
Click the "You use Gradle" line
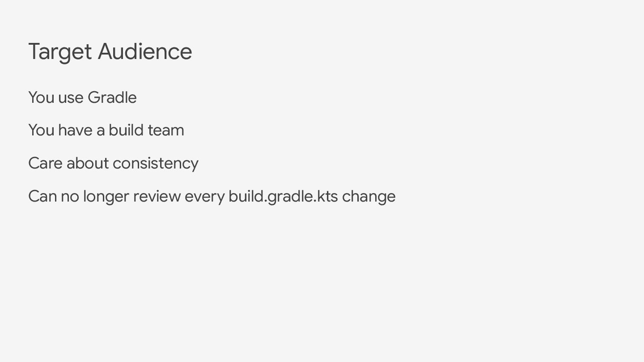point(82,97)
